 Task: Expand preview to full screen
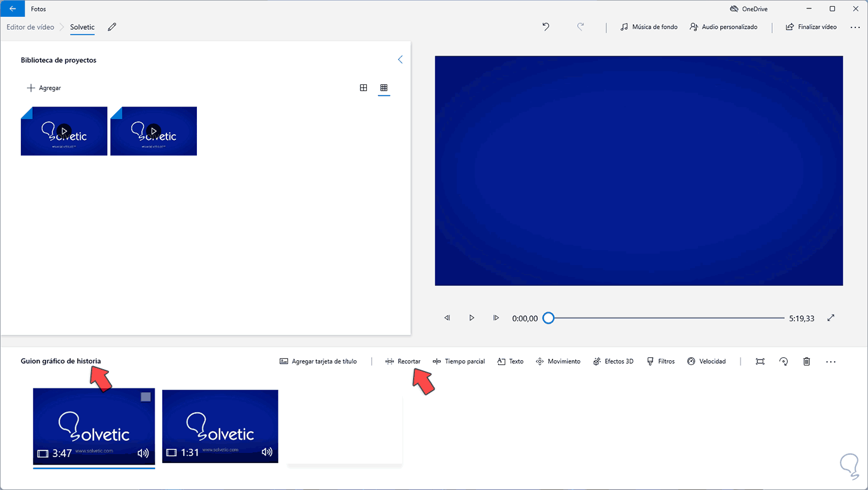pos(831,318)
